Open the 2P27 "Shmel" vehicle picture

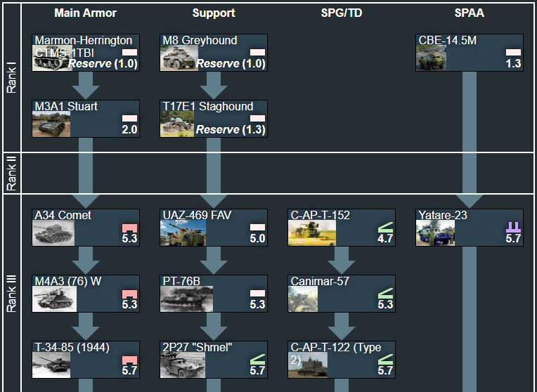pos(183,365)
